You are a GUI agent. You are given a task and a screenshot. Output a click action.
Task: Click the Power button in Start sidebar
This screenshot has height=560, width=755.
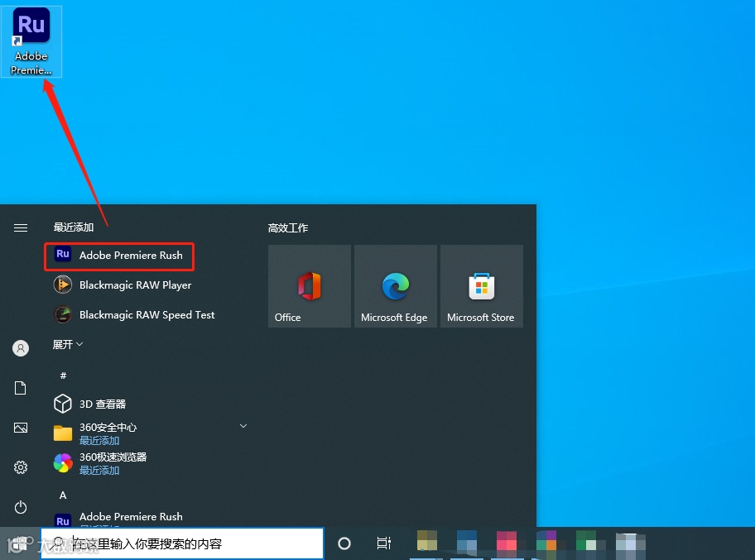point(21,507)
